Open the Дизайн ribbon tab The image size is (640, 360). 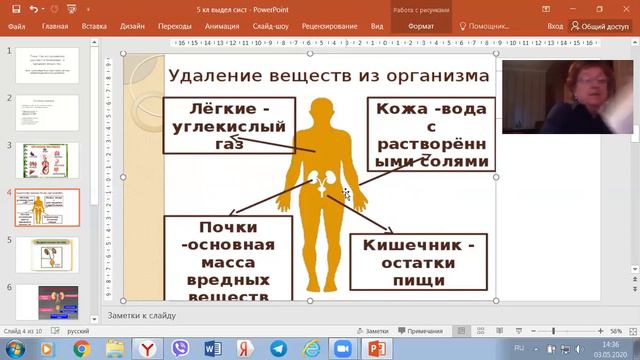coord(132,26)
